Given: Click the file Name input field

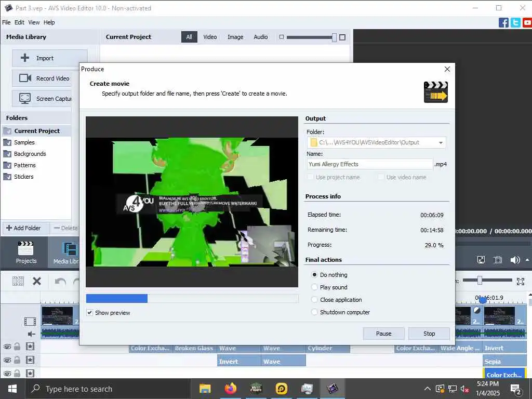Looking at the screenshot, I should point(369,164).
